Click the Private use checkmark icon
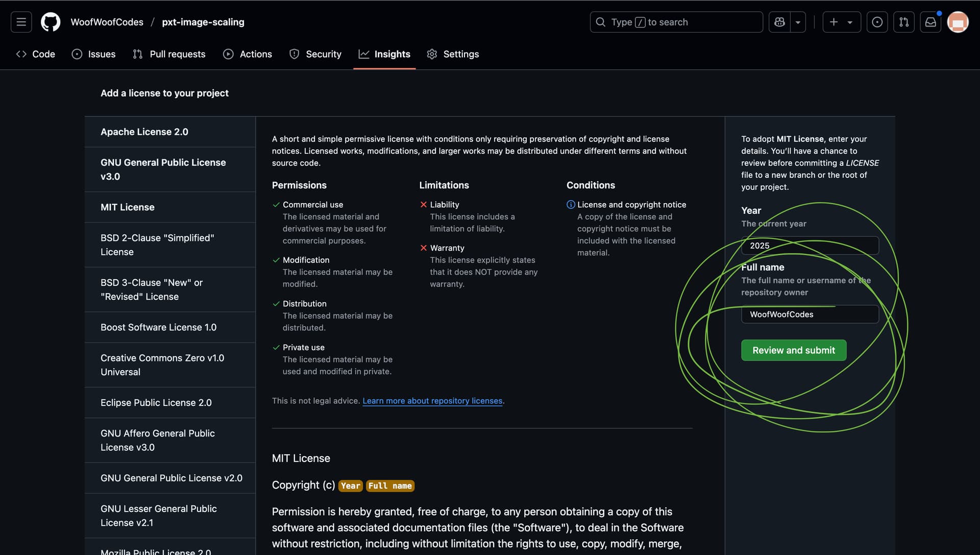Viewport: 980px width, 555px height. pos(276,348)
